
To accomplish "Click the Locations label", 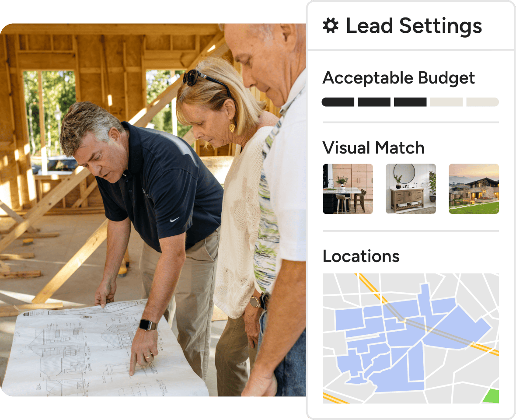I will click(x=361, y=256).
